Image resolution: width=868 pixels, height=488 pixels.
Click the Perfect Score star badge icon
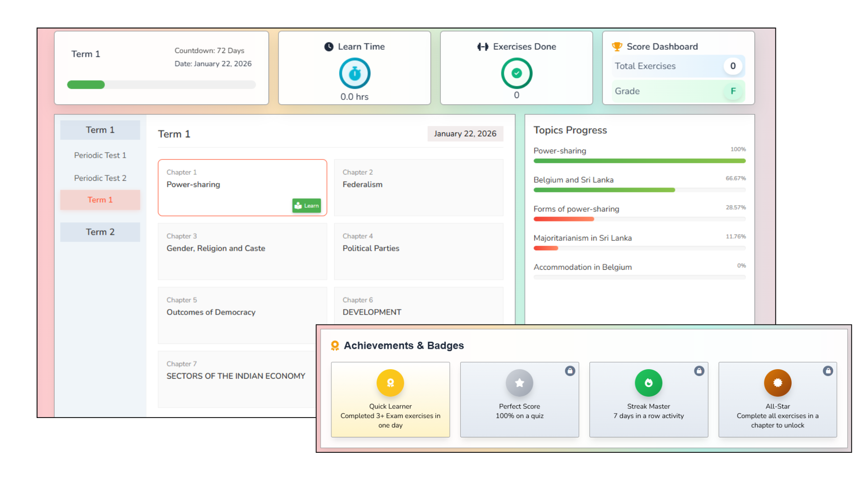(x=519, y=383)
